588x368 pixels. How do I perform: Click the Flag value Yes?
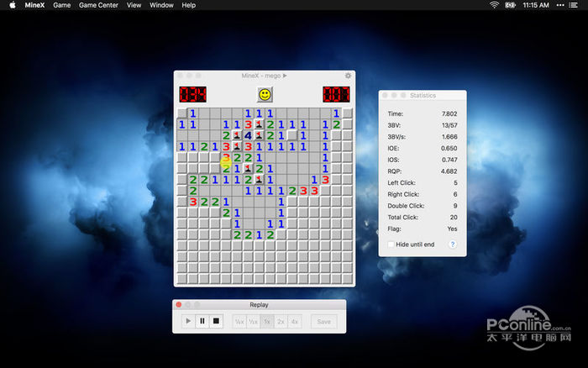tap(452, 229)
